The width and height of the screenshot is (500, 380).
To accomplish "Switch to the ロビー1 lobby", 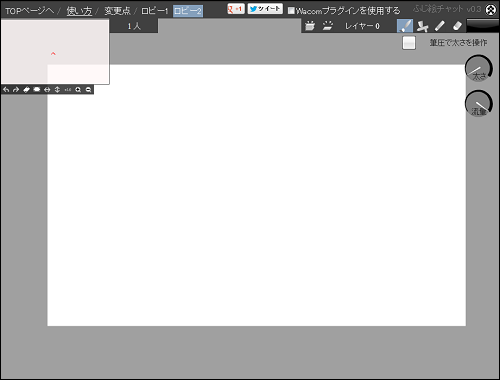I will click(x=155, y=11).
